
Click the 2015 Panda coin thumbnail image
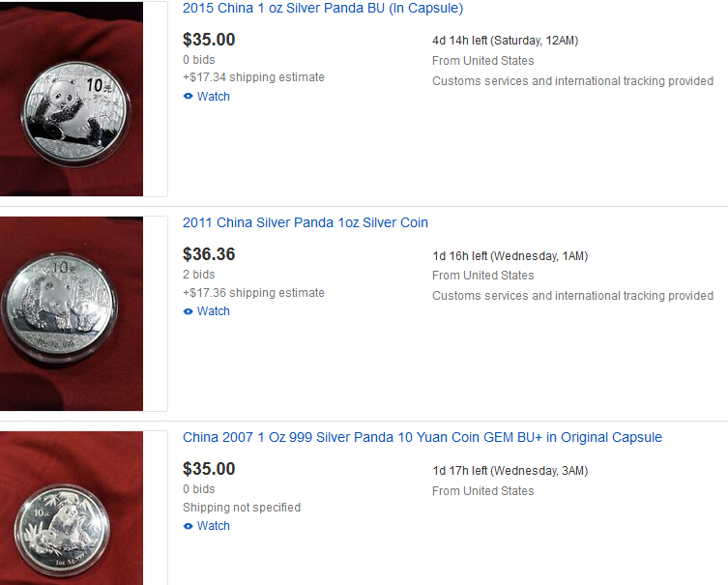point(72,99)
